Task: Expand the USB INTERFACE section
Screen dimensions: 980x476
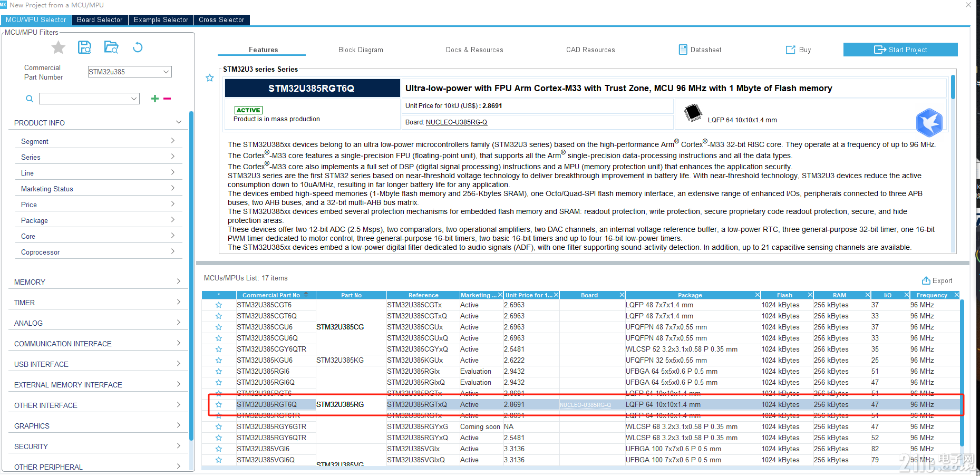Action: [179, 364]
